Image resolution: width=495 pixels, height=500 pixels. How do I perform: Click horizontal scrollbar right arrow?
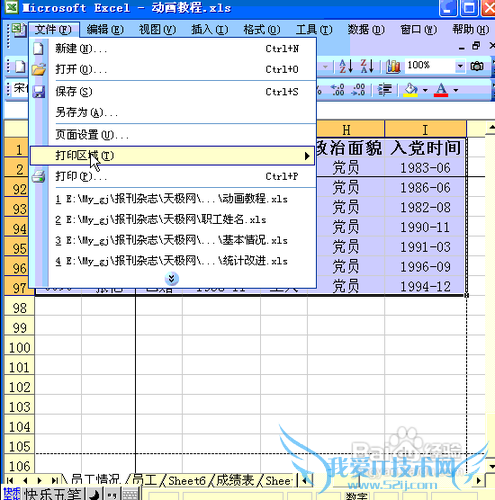[x=479, y=480]
